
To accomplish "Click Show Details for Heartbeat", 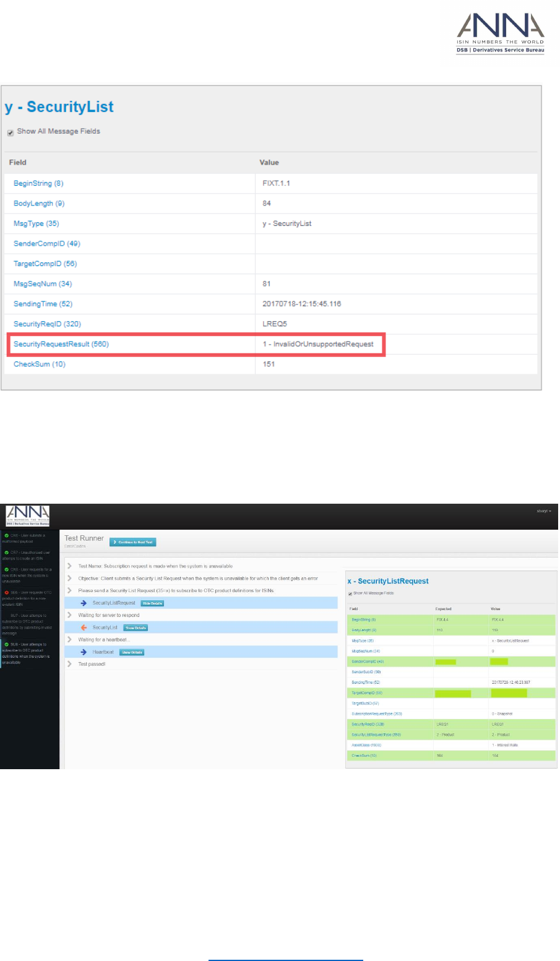I will [x=132, y=653].
